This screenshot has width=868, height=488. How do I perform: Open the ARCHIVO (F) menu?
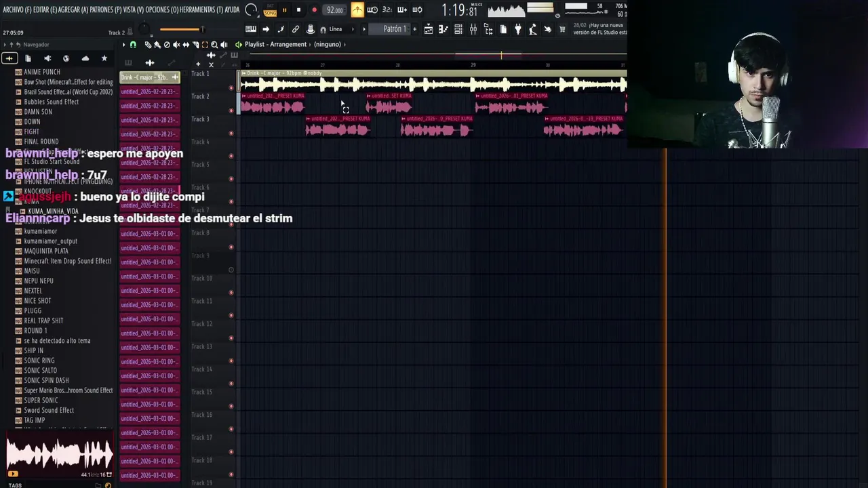coord(17,9)
